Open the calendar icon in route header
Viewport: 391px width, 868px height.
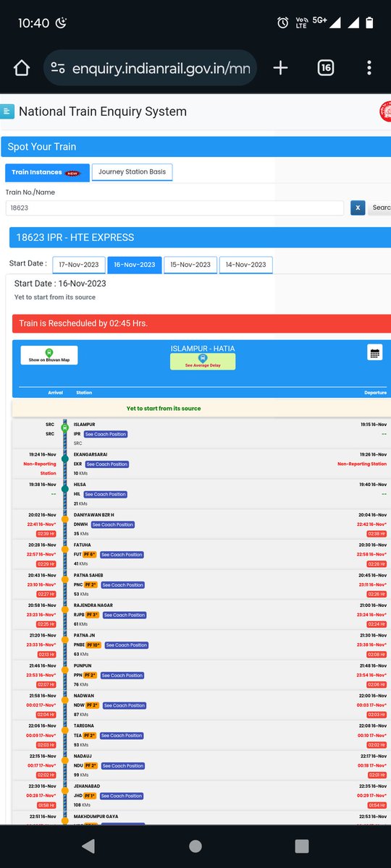(374, 353)
